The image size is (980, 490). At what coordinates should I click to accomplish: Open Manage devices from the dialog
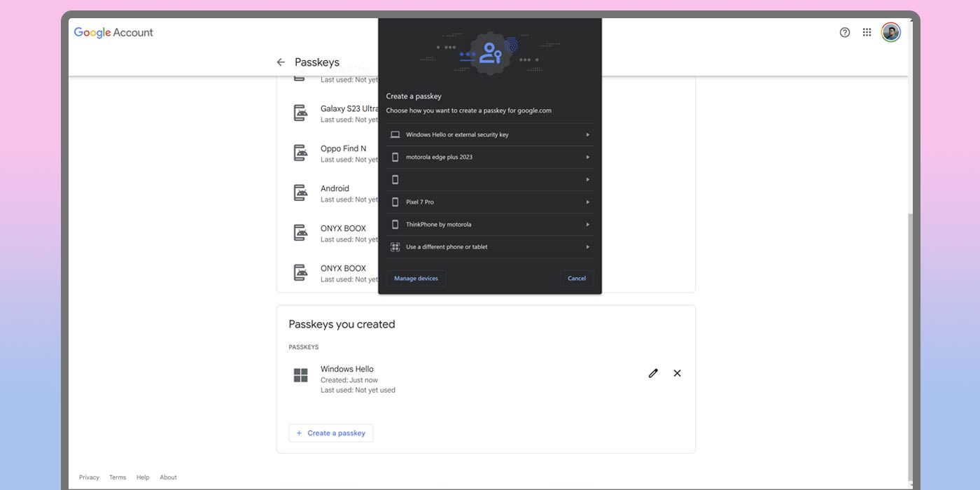point(415,278)
